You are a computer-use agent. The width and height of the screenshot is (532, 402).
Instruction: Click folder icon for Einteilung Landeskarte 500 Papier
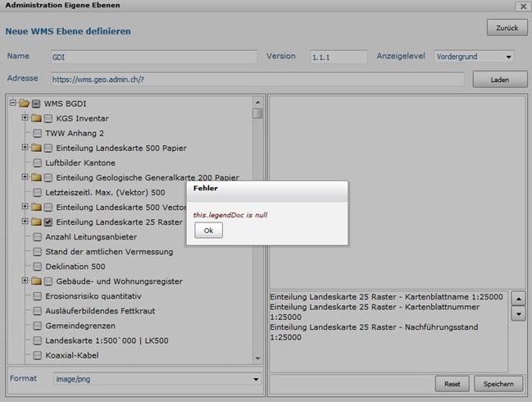36,148
